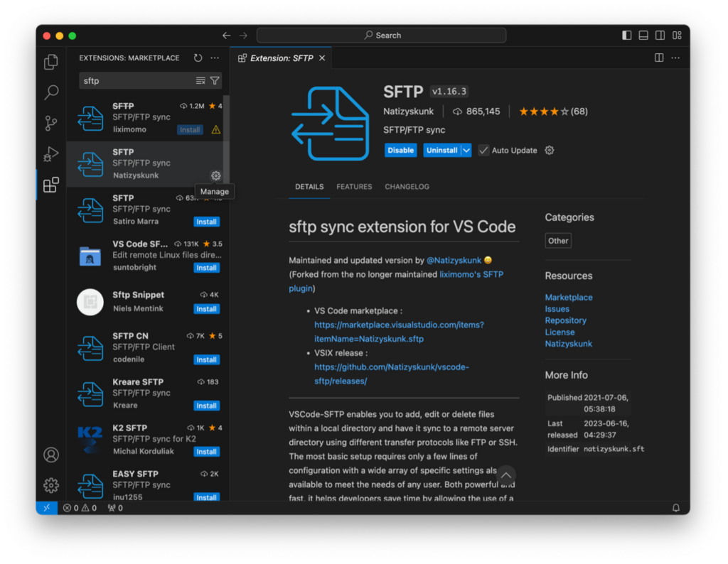728x564 pixels.
Task: Click the star rating (68) reviews
Action: click(x=553, y=112)
